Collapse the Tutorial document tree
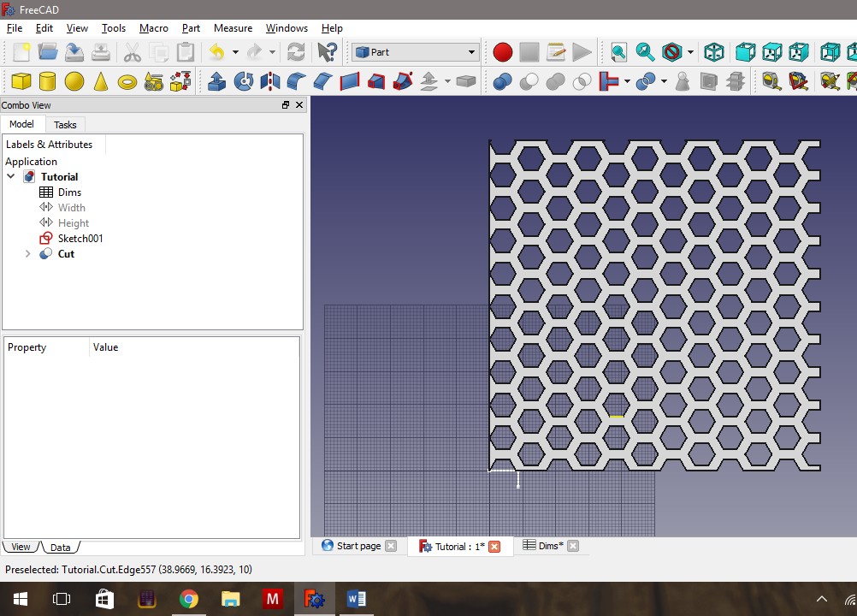Viewport: 857px width, 616px height. (x=11, y=177)
